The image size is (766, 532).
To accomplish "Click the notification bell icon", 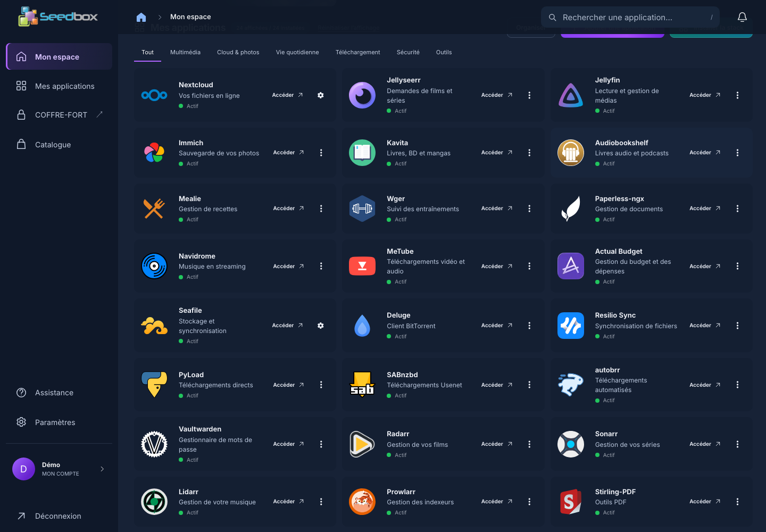I will click(742, 17).
